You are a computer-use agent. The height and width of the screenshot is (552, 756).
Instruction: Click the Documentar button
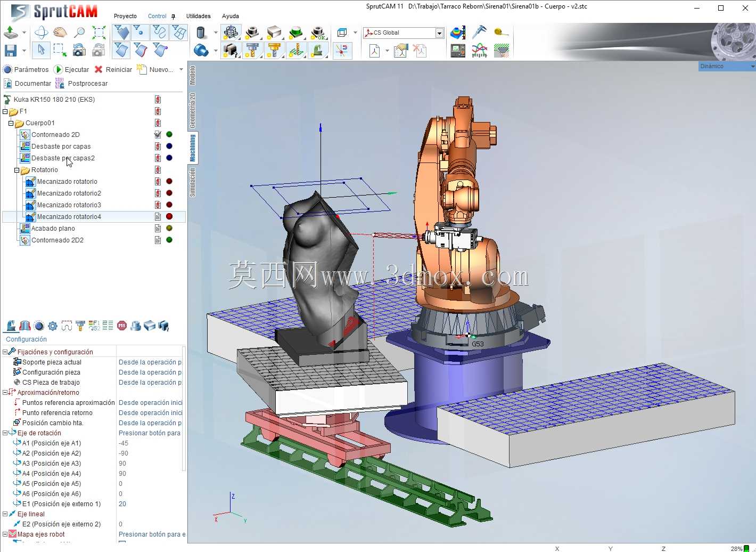pos(28,84)
